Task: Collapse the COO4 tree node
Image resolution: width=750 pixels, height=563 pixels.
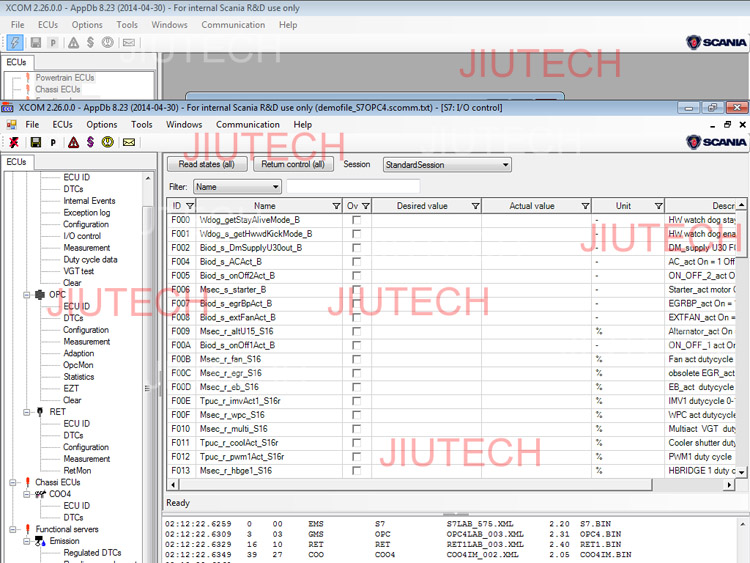Action: pos(27,494)
